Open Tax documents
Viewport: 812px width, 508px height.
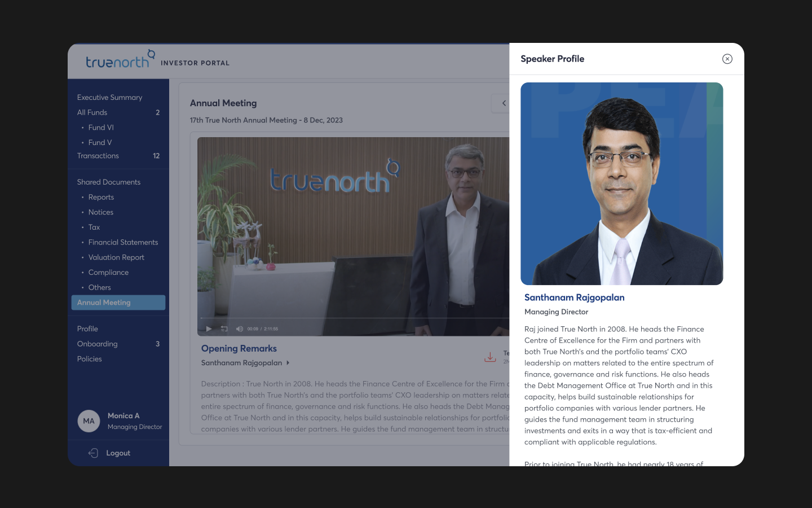[94, 227]
